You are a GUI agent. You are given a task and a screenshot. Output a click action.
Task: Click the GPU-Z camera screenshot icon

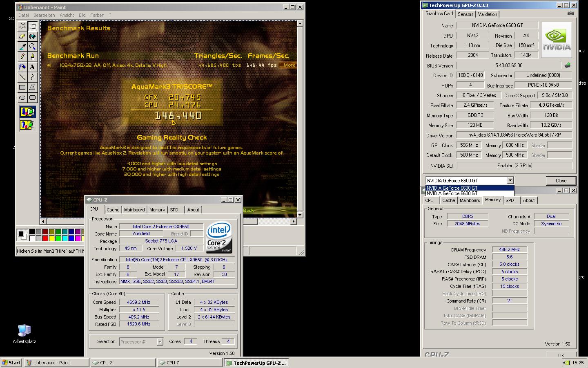point(571,13)
